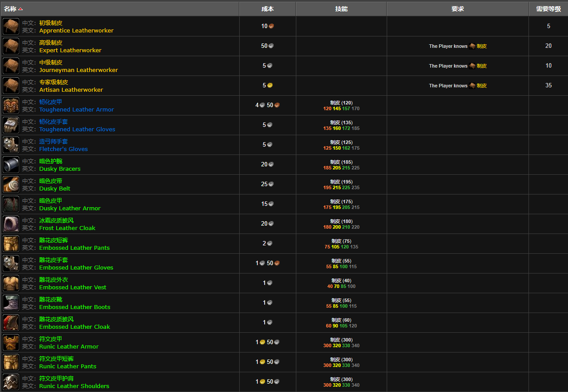
Task: Select the Toughened Leather Armor item icon
Action: (11, 105)
